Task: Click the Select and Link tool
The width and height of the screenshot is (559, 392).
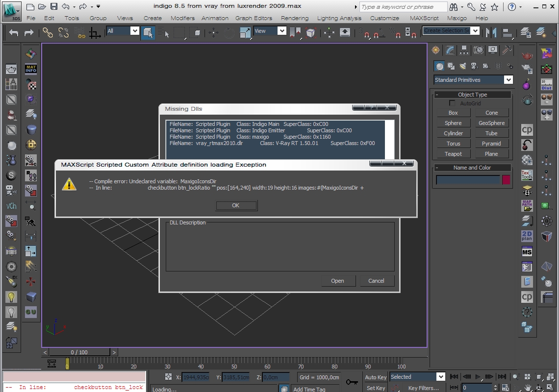Action: (48, 33)
